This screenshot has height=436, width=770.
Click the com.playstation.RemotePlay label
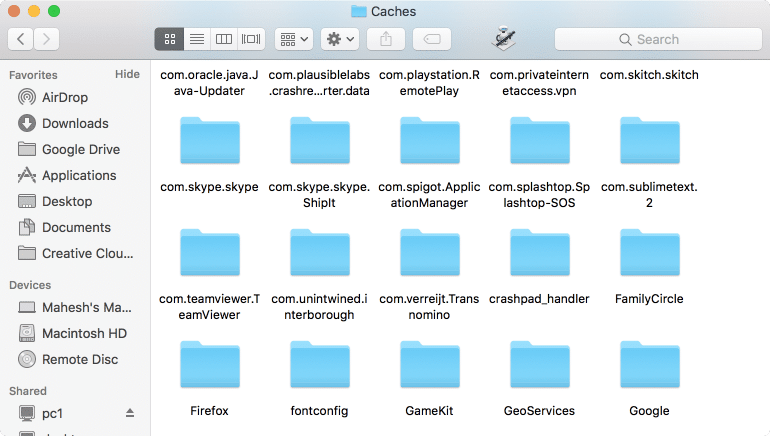429,82
